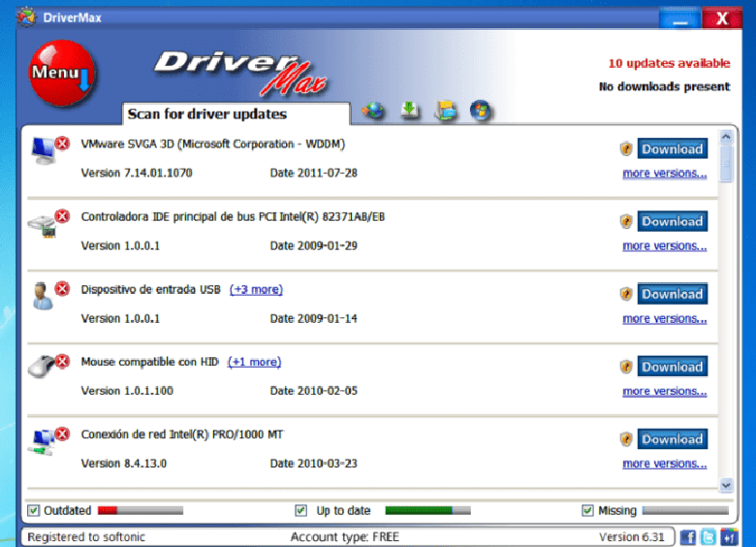Click shield icon beside VMware SVGA Download
The width and height of the screenshot is (756, 547).
coord(626,149)
